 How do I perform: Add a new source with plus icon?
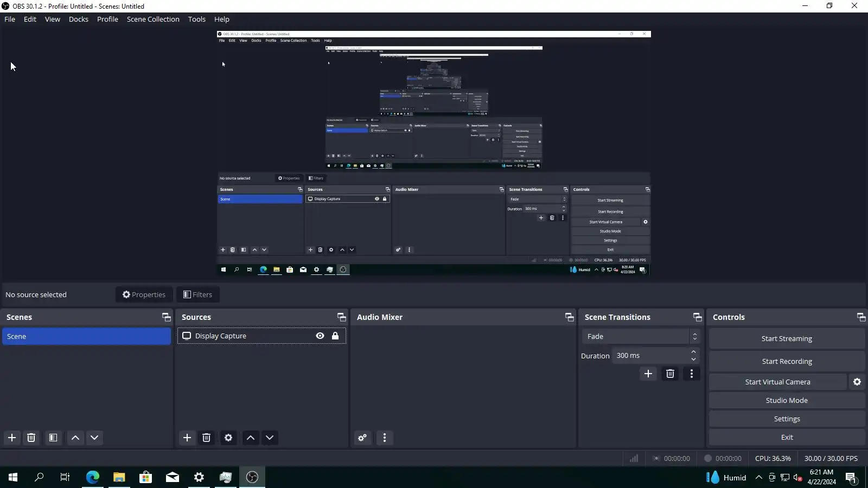coord(187,438)
